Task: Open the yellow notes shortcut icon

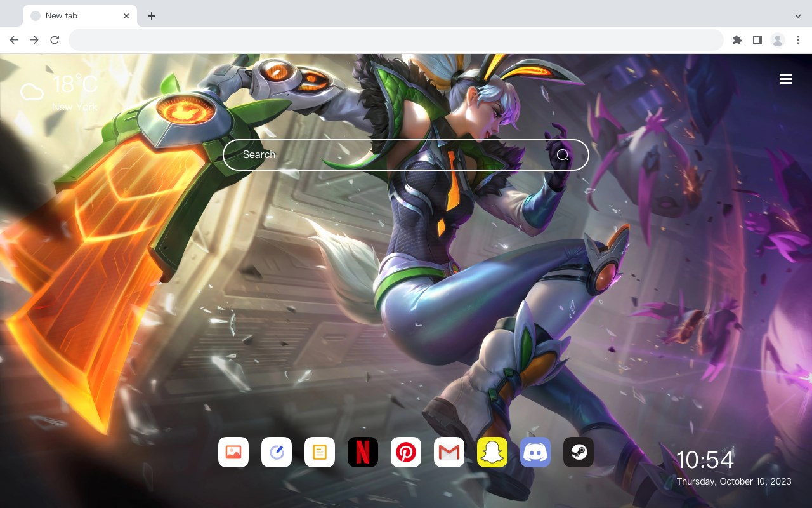Action: (320, 452)
